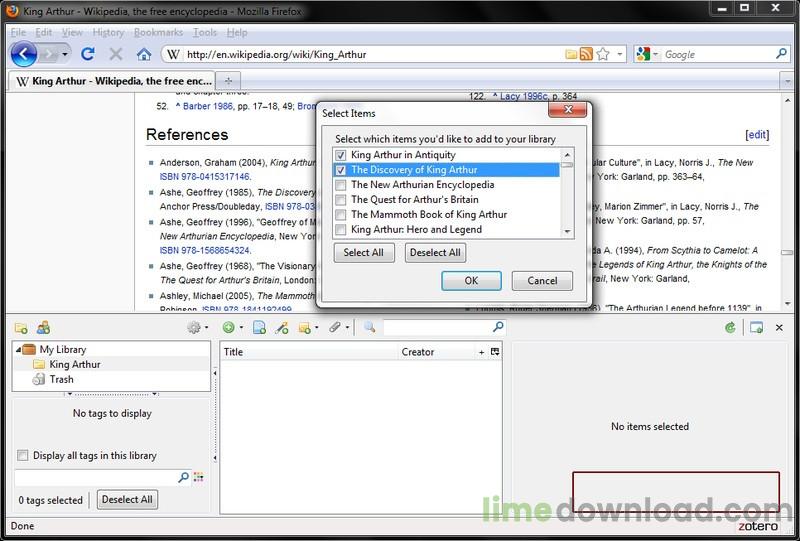Collapse the My Library tree node
This screenshot has width=800, height=541.
coord(18,350)
